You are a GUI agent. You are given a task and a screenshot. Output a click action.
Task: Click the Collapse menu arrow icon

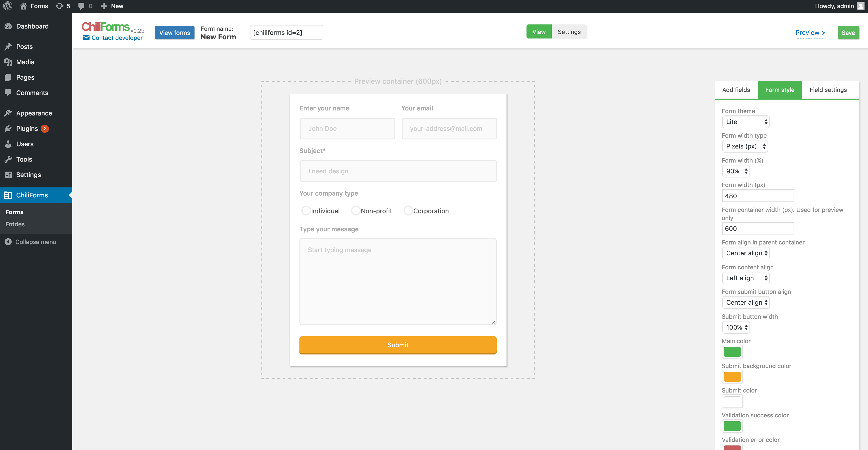[8, 242]
